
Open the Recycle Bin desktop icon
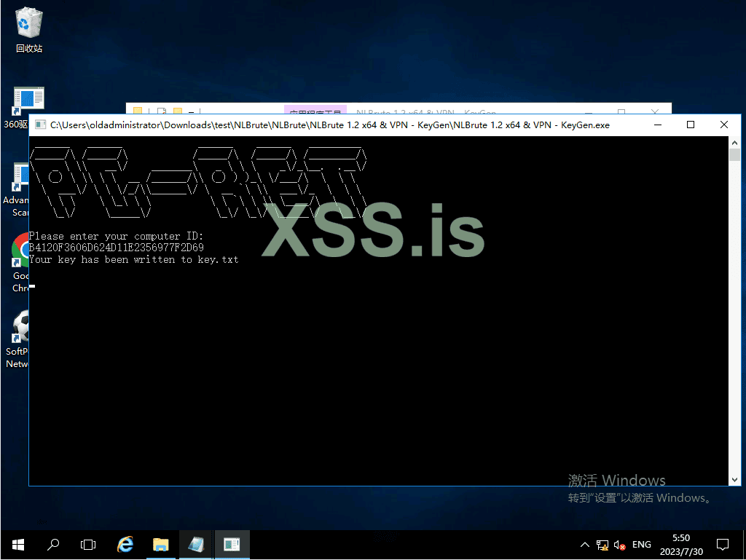click(x=29, y=29)
